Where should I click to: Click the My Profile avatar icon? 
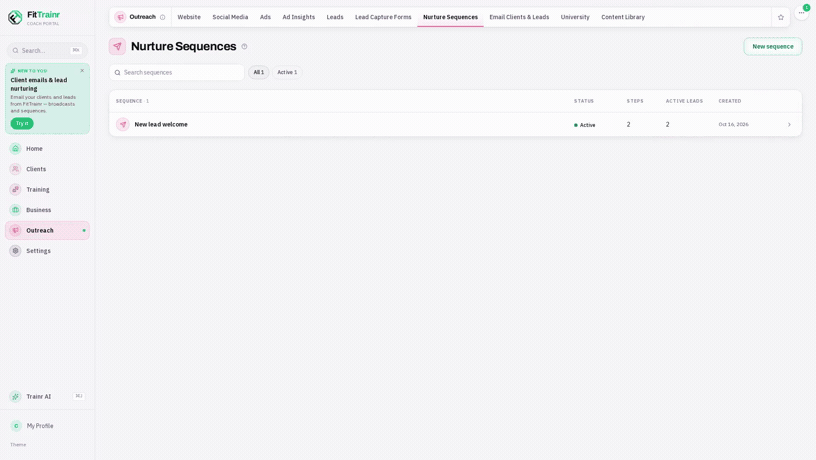click(16, 426)
